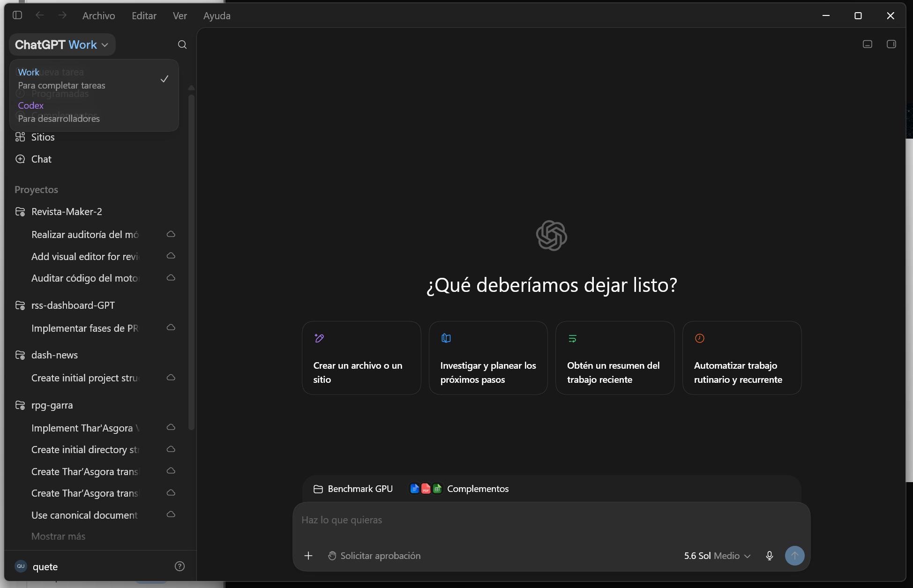Click the bottom panel toggle icon
913x588 pixels.
click(x=868, y=44)
